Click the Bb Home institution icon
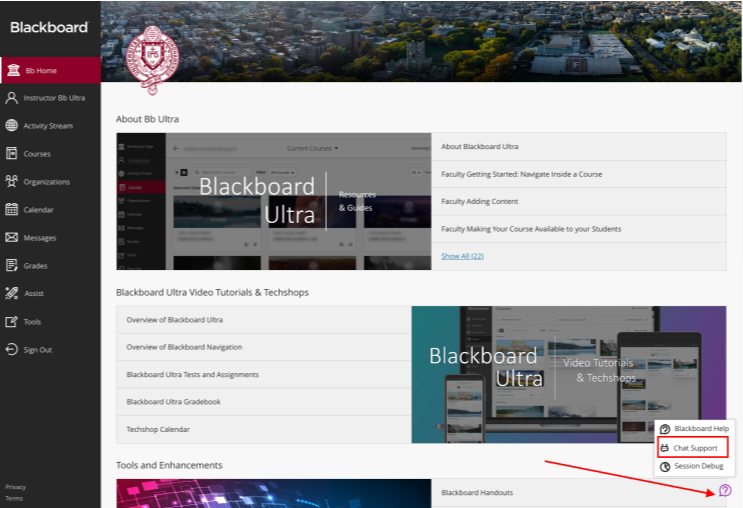Image resolution: width=743 pixels, height=508 pixels. click(x=13, y=70)
